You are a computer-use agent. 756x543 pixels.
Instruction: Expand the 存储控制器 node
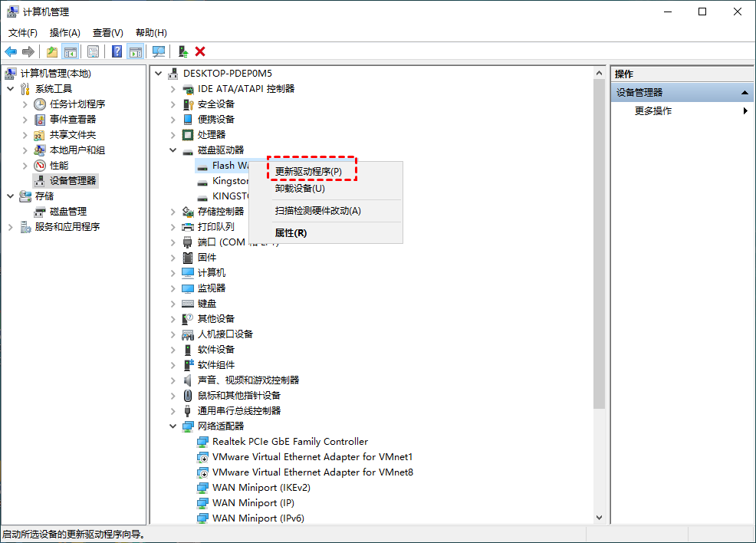tap(173, 212)
